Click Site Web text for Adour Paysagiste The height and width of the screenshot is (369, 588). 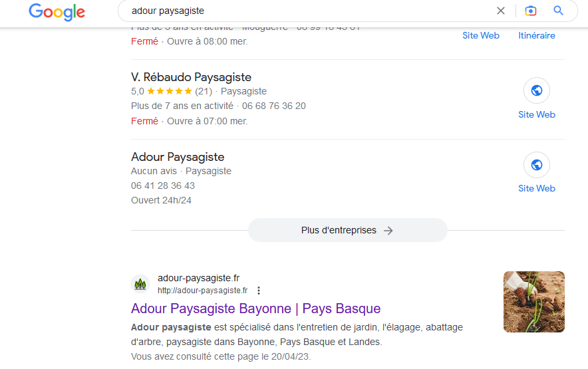[536, 188]
